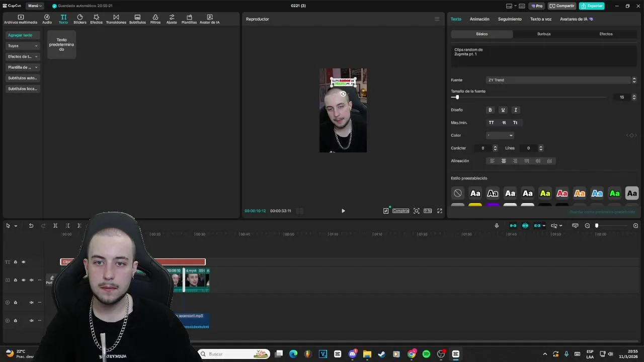Open the selection tool dropdown arrow

(x=16, y=226)
